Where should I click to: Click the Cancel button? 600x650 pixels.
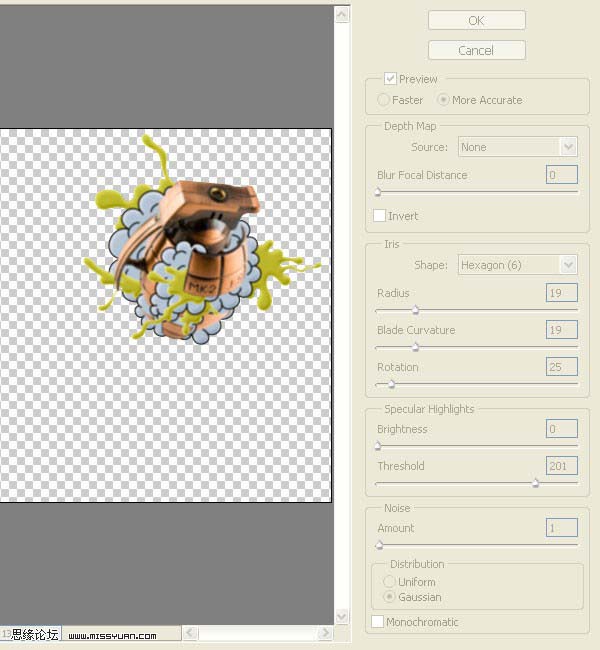[x=476, y=50]
